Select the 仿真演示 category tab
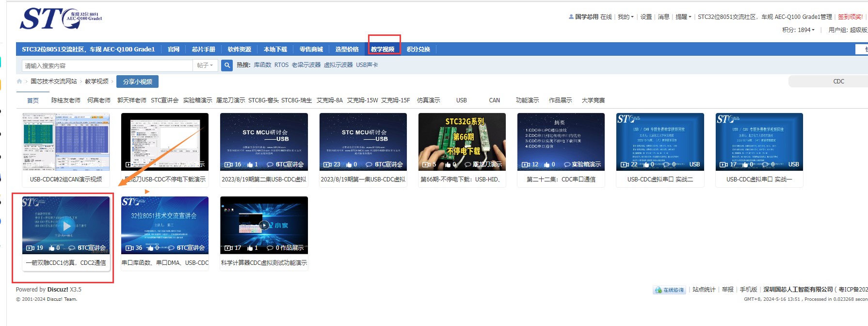This screenshot has width=868, height=326. tap(429, 100)
